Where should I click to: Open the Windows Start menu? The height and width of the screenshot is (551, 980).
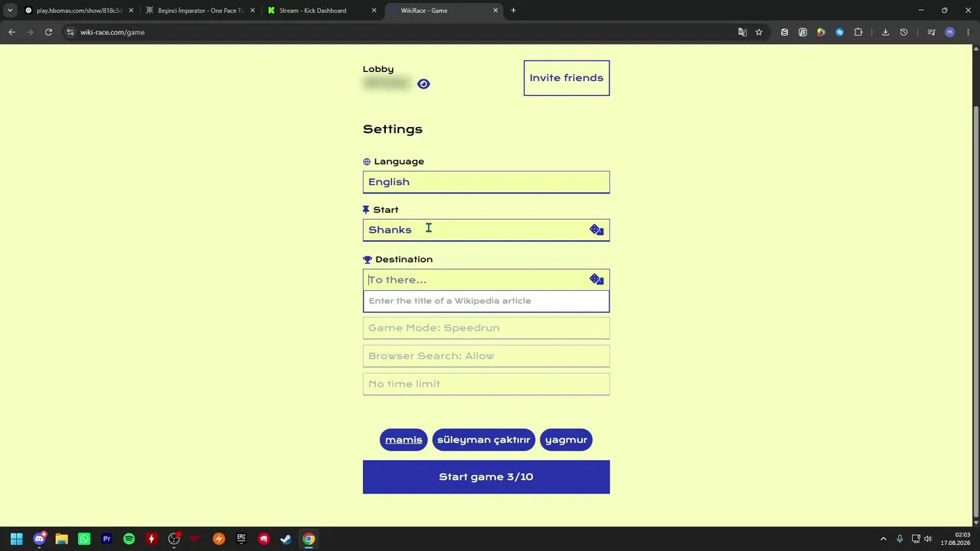[16, 539]
